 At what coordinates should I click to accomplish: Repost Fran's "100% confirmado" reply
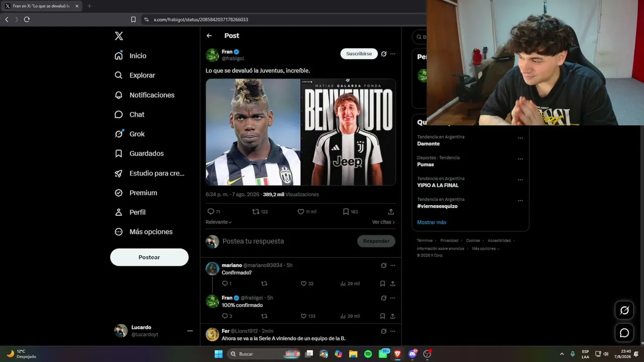click(x=264, y=316)
